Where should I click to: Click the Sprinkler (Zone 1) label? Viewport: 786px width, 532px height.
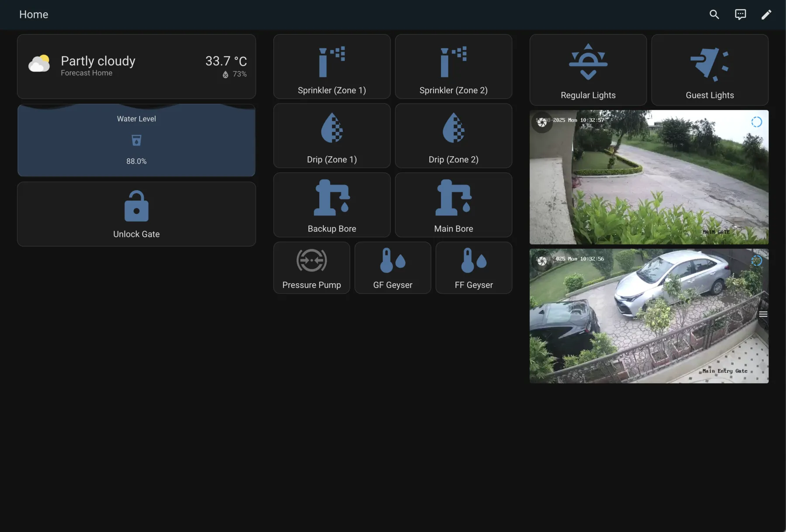[x=332, y=90]
